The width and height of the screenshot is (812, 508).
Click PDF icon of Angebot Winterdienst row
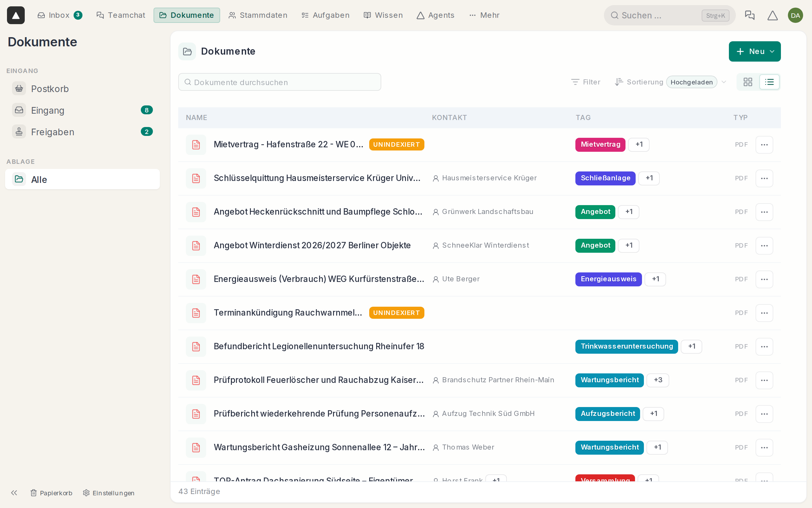(x=196, y=246)
